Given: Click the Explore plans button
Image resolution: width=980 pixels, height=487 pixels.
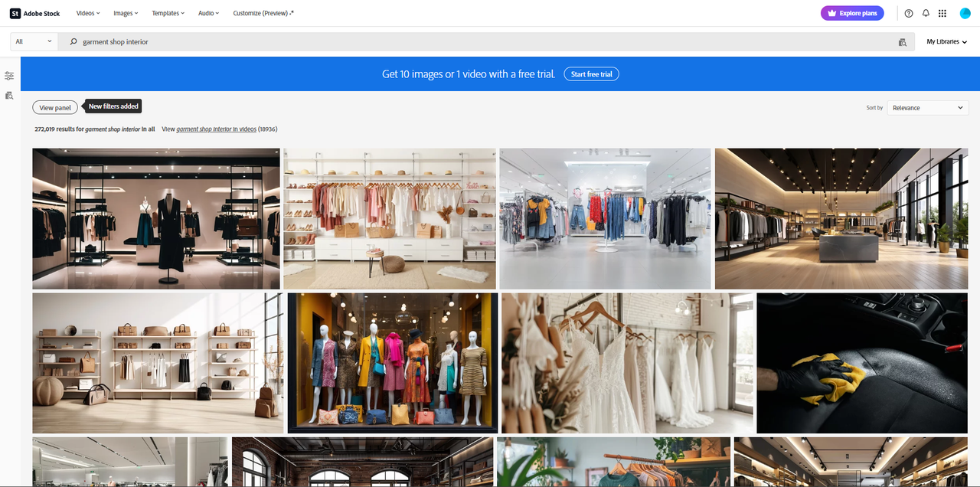Looking at the screenshot, I should [852, 13].
